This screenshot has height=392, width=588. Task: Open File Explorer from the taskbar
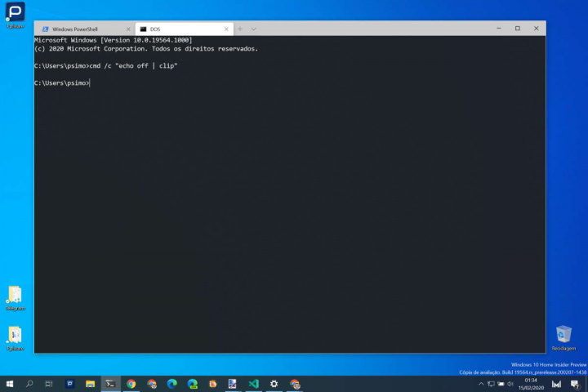pos(90,384)
